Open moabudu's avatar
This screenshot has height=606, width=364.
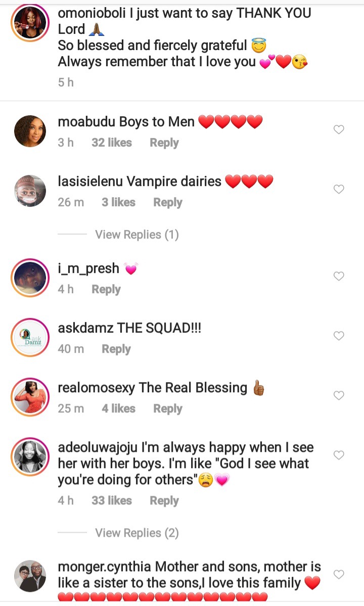pyautogui.click(x=30, y=131)
